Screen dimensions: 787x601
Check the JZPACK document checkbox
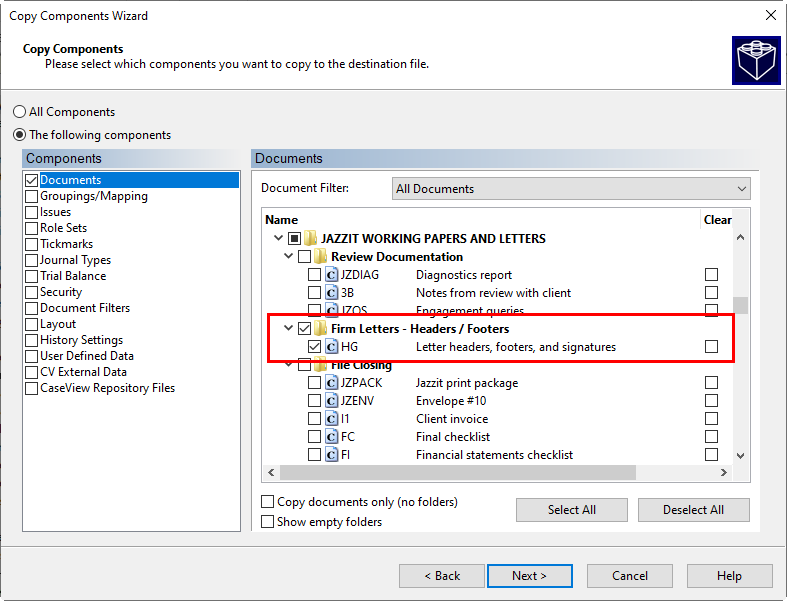pyautogui.click(x=314, y=383)
